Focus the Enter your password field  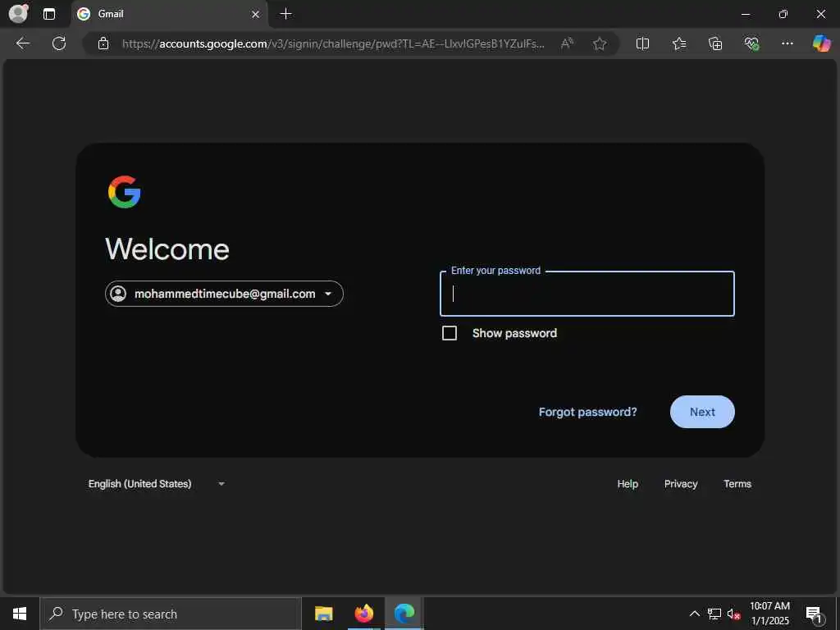point(587,294)
